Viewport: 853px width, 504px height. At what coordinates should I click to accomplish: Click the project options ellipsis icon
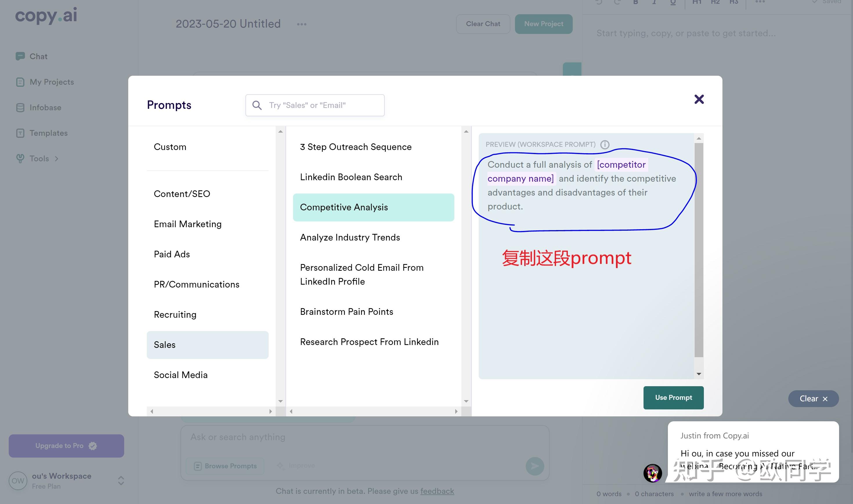pos(301,24)
